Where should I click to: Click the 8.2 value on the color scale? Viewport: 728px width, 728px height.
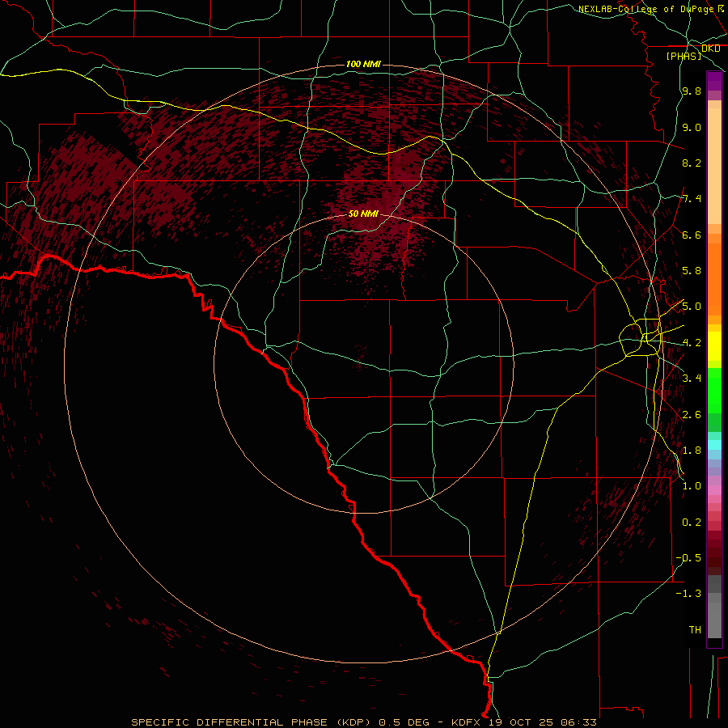tap(692, 163)
